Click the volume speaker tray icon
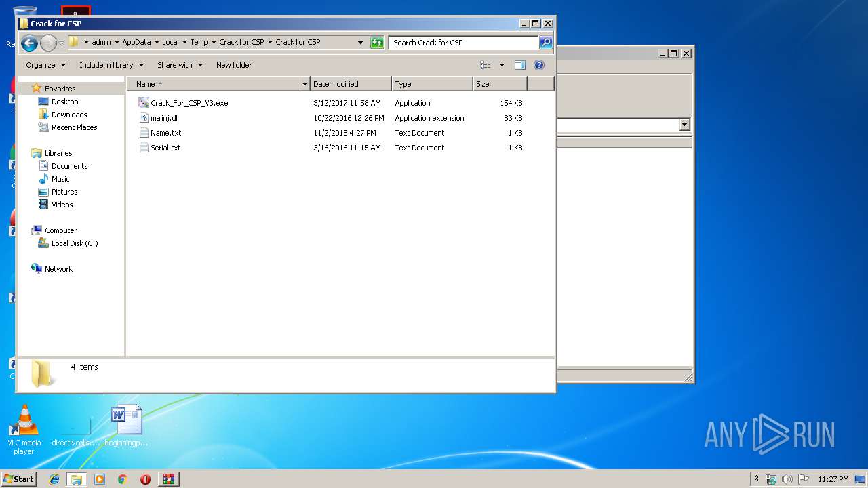868x488 pixels. click(787, 479)
